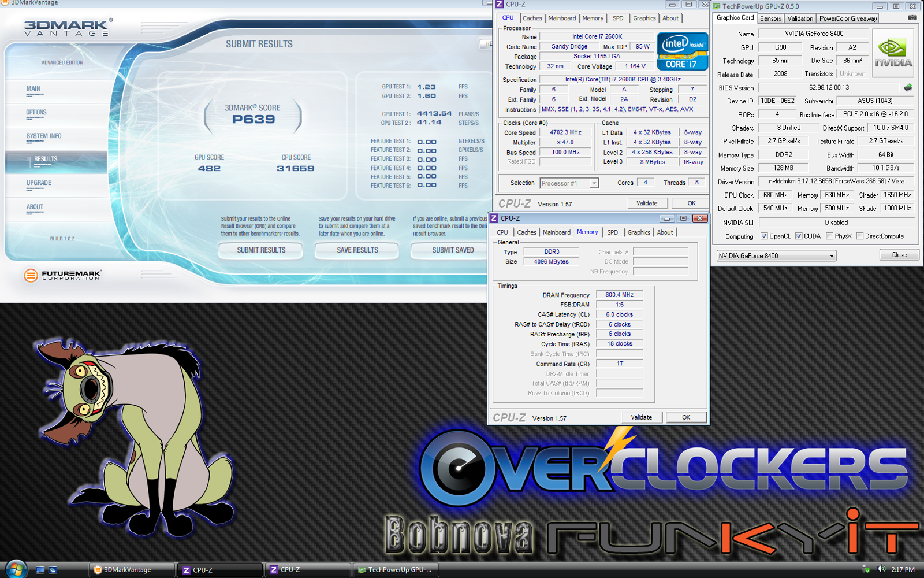Switch to the Validation tab in GPU-Z
This screenshot has width=924, height=578.
click(x=800, y=18)
